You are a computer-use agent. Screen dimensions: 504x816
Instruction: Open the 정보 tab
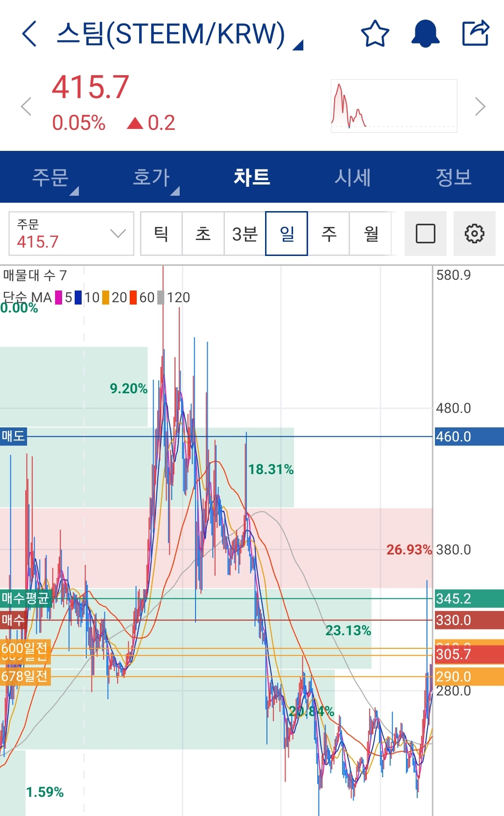point(454,177)
